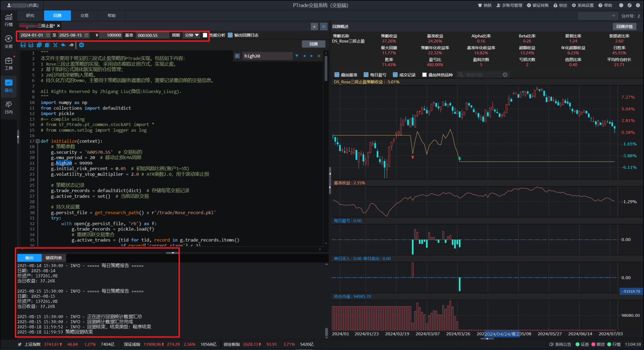Click the output log vertical scrollbar
The width and height of the screenshot is (644, 350).
tap(326, 333)
